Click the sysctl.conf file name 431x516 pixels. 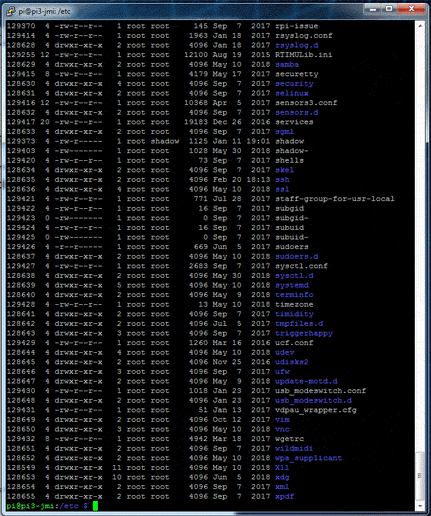301,266
